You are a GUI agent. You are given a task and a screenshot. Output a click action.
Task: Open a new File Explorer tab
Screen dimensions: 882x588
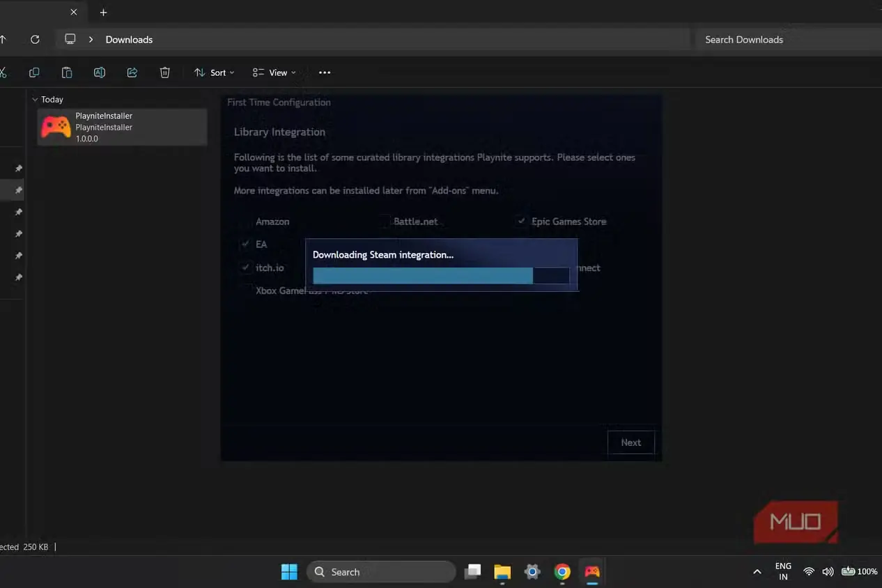point(103,13)
